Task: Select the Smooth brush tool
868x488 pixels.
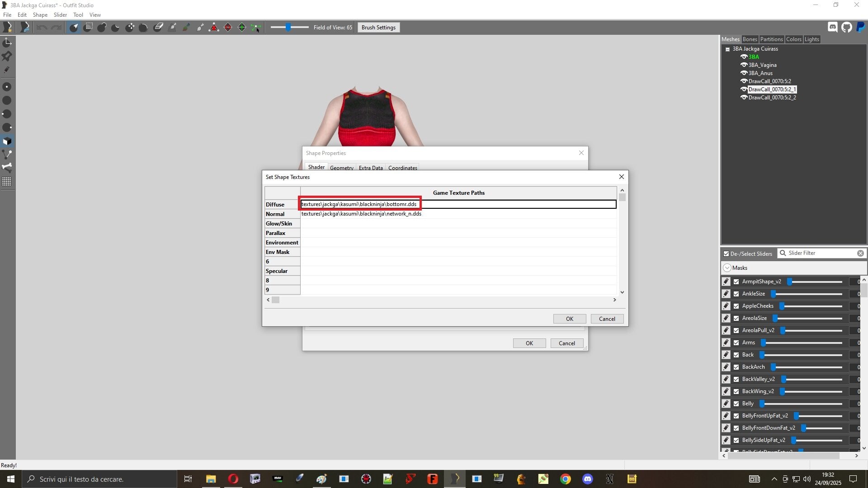Action: (143, 28)
